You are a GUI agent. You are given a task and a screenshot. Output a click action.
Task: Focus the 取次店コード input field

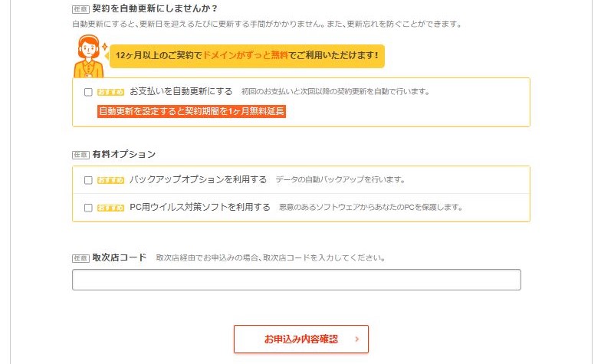pyautogui.click(x=296, y=280)
